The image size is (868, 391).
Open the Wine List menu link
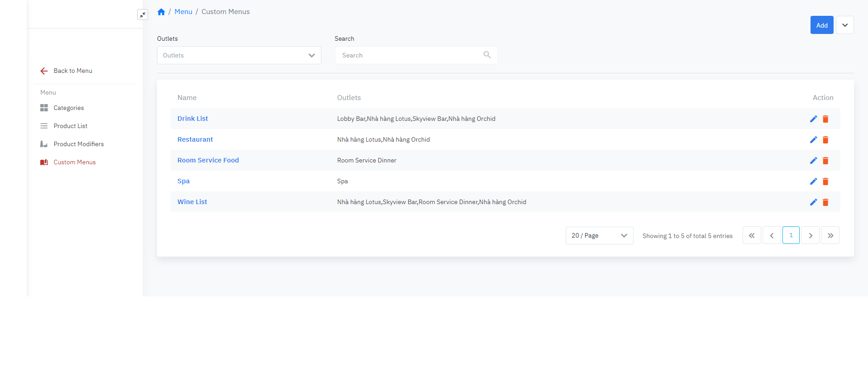192,202
